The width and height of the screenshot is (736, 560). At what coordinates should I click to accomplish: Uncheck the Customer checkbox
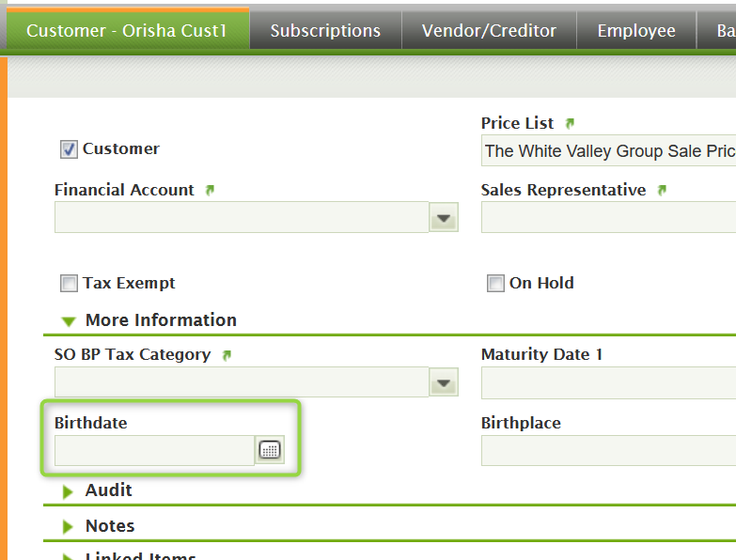[x=69, y=149]
